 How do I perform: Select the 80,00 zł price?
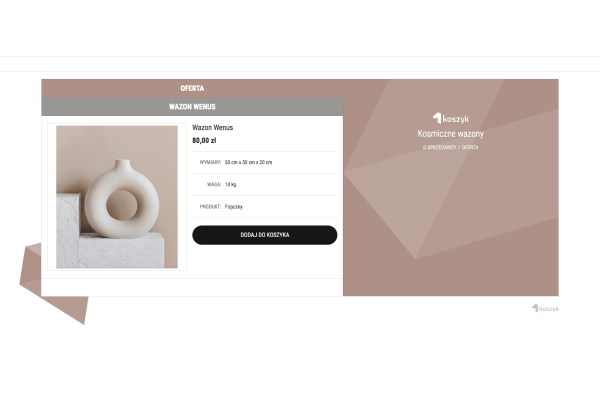[204, 140]
